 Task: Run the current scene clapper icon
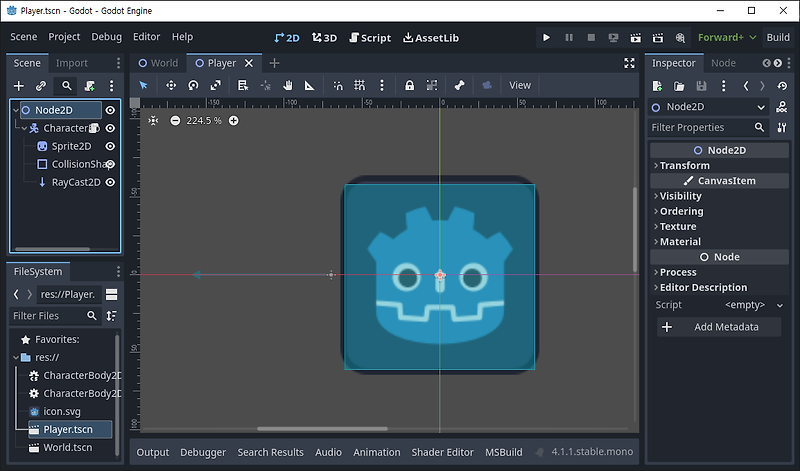point(636,37)
